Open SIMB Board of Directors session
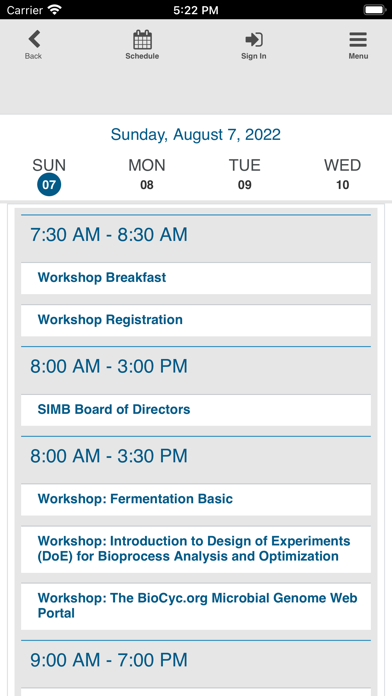392x696 pixels. pyautogui.click(x=196, y=410)
